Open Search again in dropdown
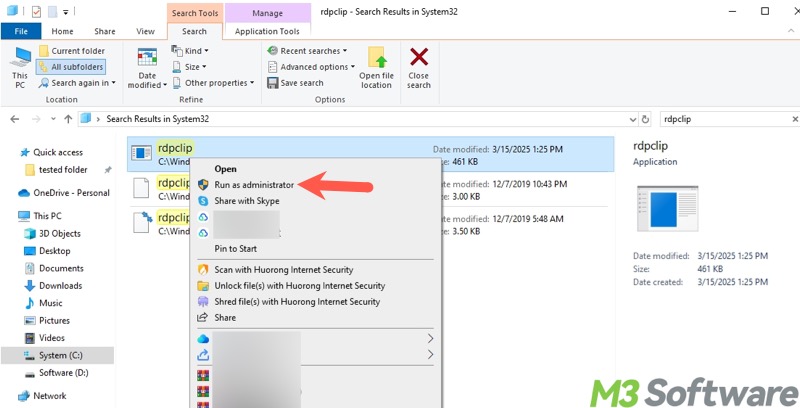This screenshot has height=408, width=800. [77, 83]
